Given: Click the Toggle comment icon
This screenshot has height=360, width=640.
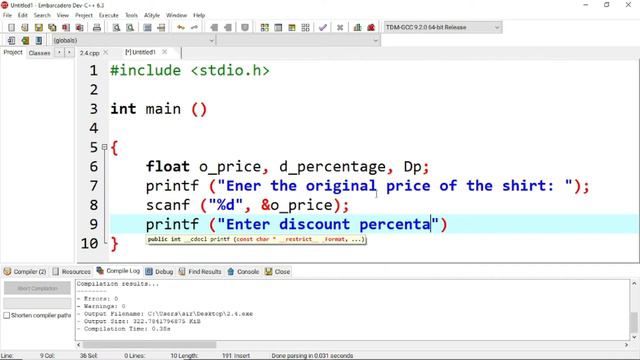Looking at the screenshot, I should [245, 27].
